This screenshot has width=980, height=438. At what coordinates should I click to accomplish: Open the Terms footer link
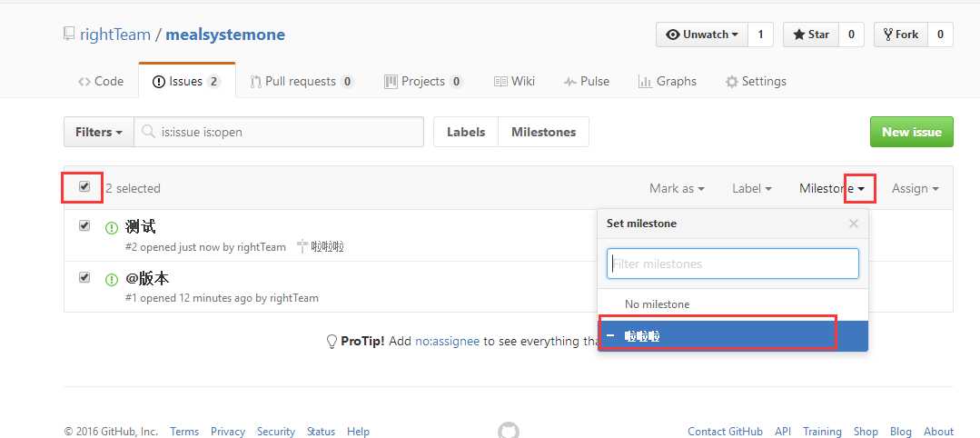[184, 431]
